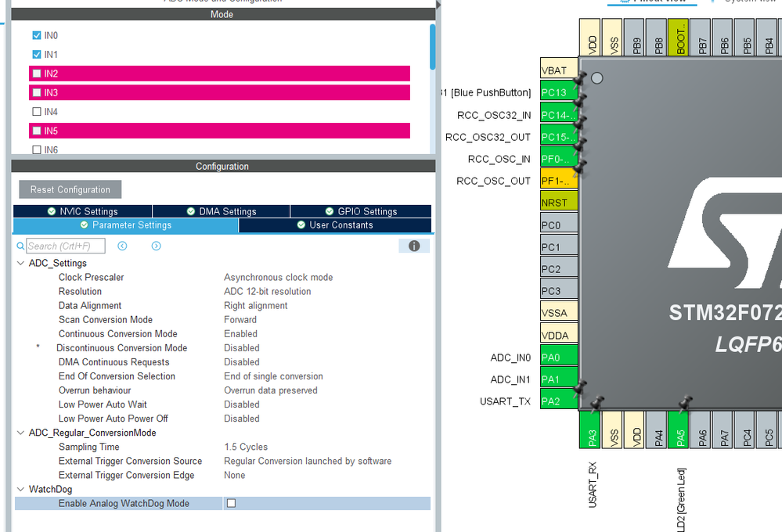The width and height of the screenshot is (782, 532).
Task: Select the PC1 pin
Action: [559, 246]
